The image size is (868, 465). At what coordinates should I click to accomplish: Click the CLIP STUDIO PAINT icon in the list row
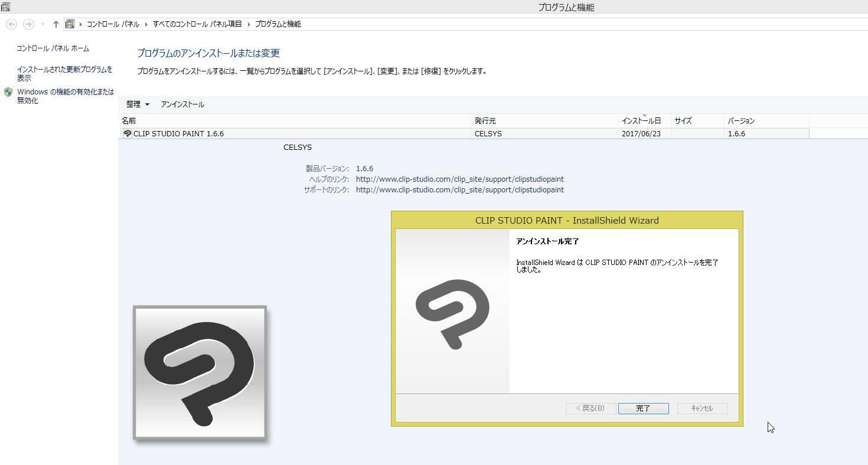pyautogui.click(x=127, y=133)
